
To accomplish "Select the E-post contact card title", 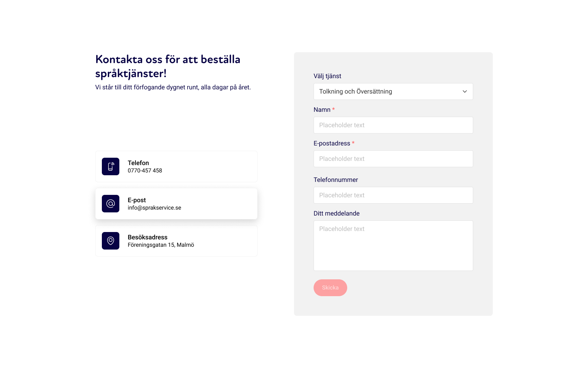I will tap(137, 200).
